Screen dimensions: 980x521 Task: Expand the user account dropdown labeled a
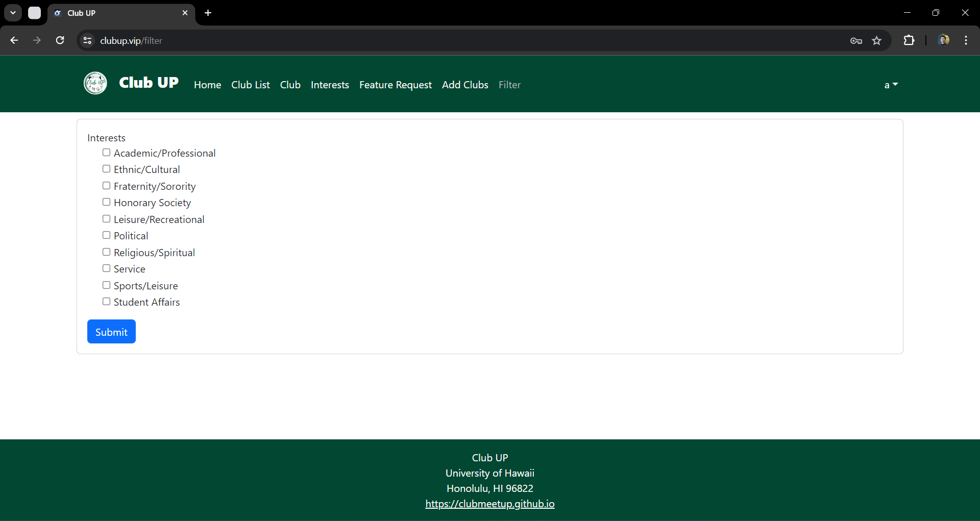[891, 85]
